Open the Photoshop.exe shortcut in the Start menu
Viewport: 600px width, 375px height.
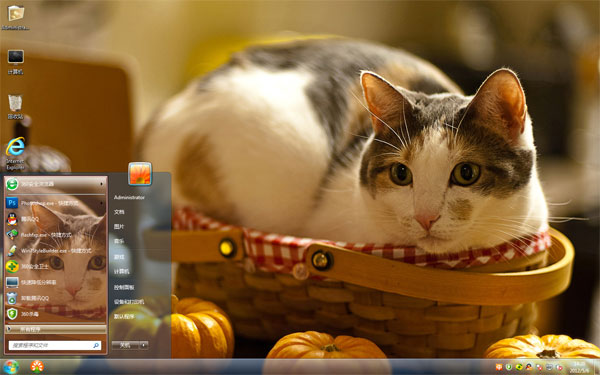tap(55, 203)
